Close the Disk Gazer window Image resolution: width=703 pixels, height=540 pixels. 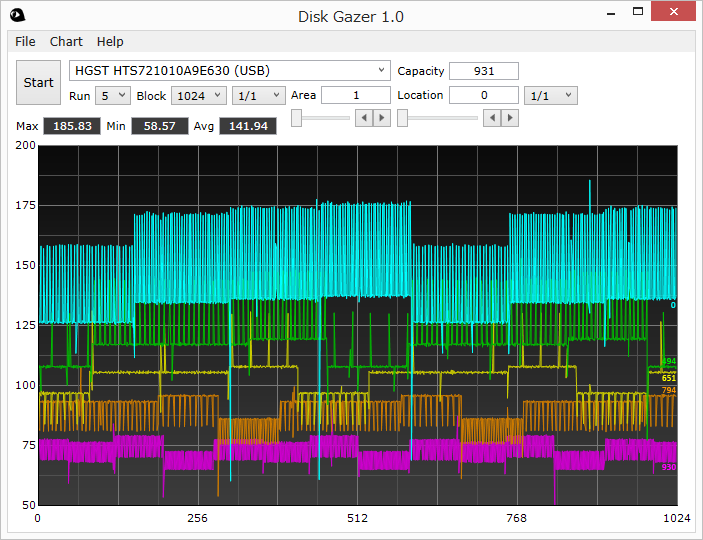pyautogui.click(x=673, y=12)
